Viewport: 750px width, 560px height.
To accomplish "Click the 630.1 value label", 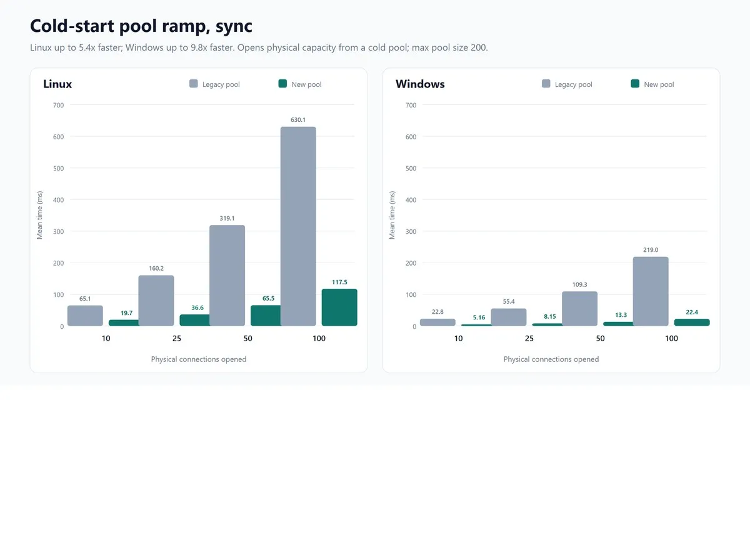I will (298, 119).
